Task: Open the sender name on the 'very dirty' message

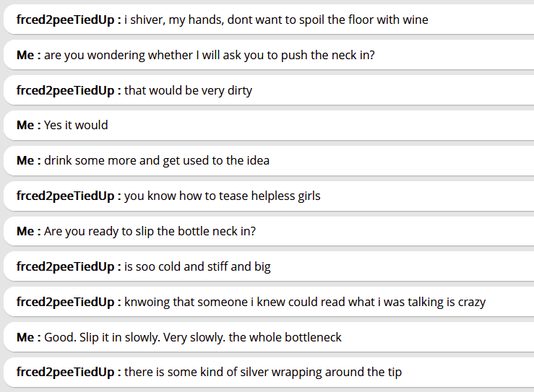Action: pos(68,90)
